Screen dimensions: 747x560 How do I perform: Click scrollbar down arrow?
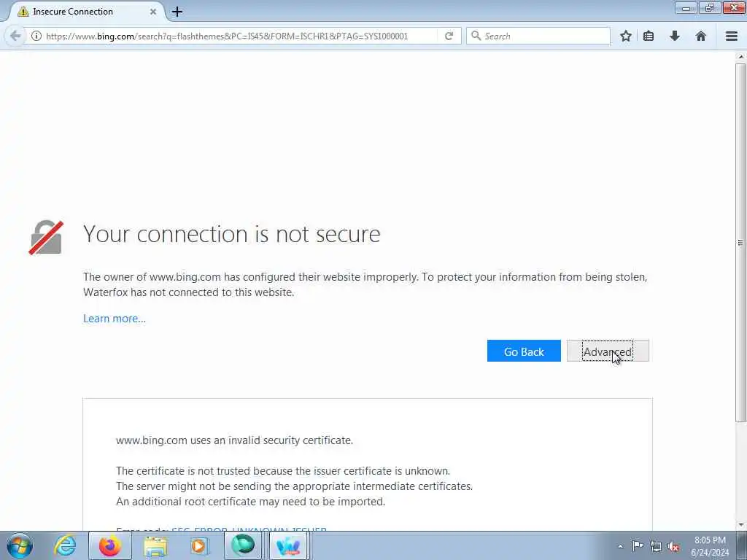741,525
